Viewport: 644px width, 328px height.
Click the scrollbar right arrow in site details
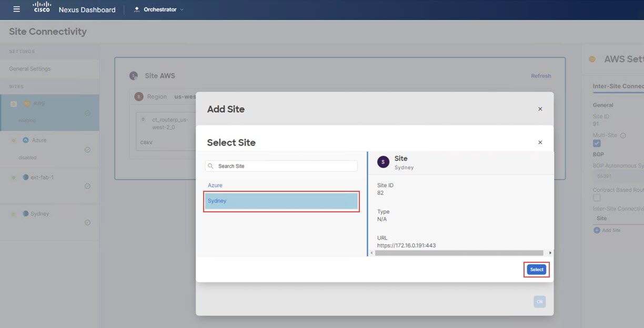click(550, 253)
